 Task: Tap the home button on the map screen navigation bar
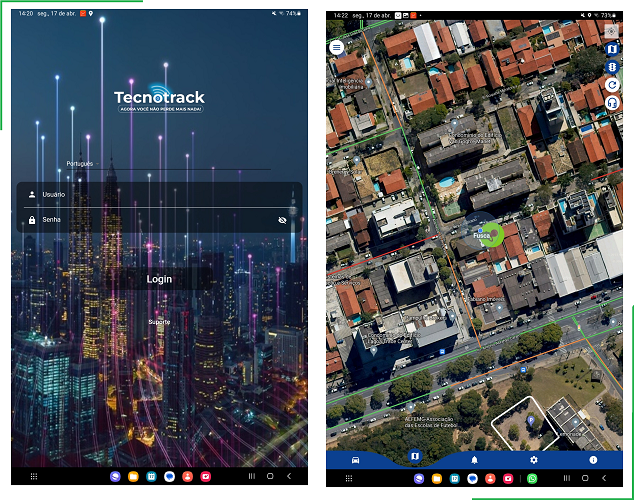click(585, 478)
